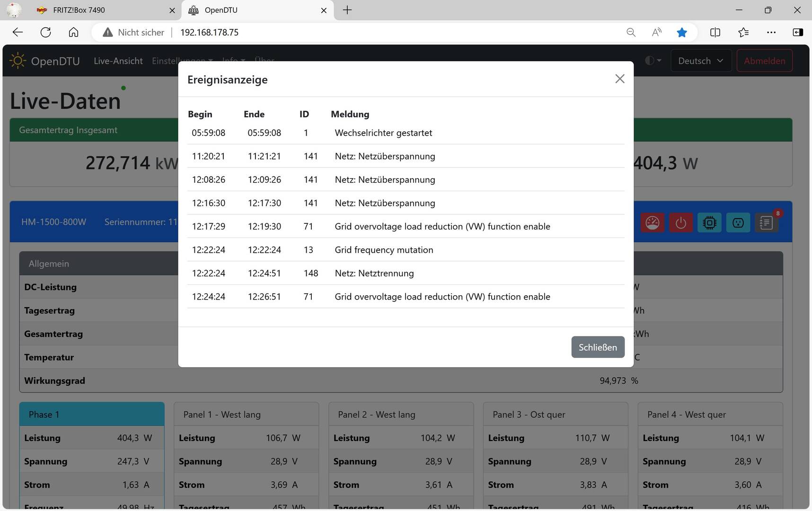812x511 pixels.
Task: Click the grid profile socket icon
Action: point(738,222)
